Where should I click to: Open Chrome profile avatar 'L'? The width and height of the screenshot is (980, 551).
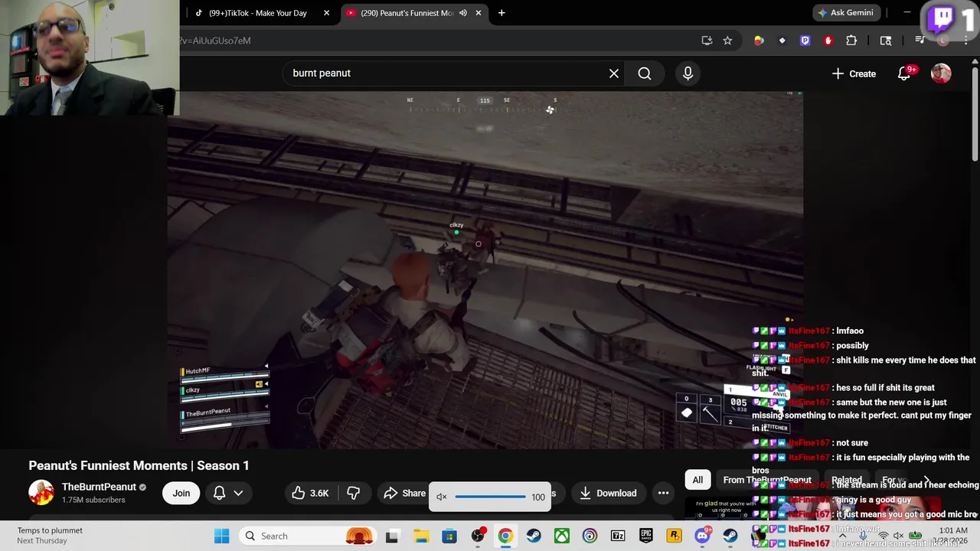pyautogui.click(x=943, y=41)
